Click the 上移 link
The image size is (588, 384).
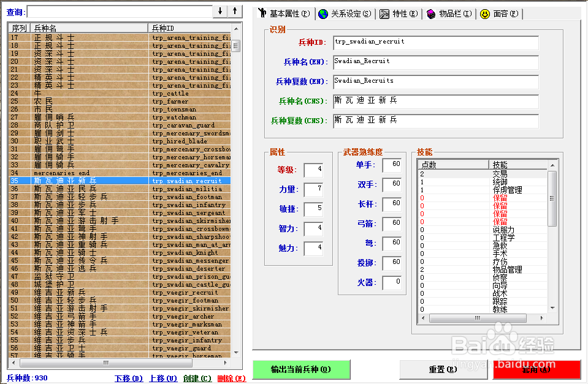coord(163,378)
